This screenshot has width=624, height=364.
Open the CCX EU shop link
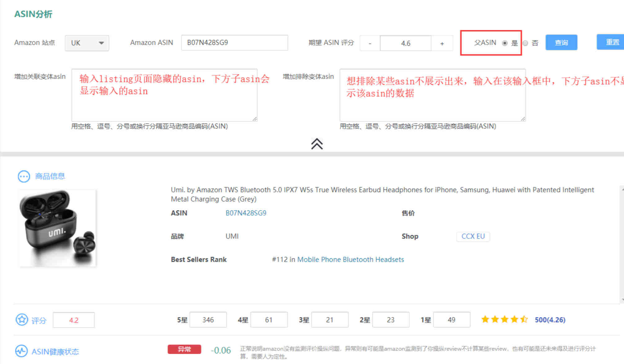point(473,236)
